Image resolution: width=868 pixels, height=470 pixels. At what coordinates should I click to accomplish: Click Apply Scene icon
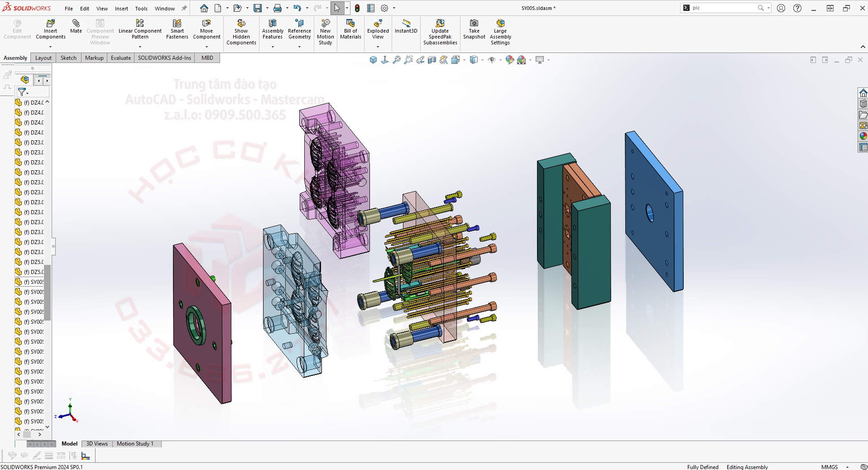tap(522, 60)
